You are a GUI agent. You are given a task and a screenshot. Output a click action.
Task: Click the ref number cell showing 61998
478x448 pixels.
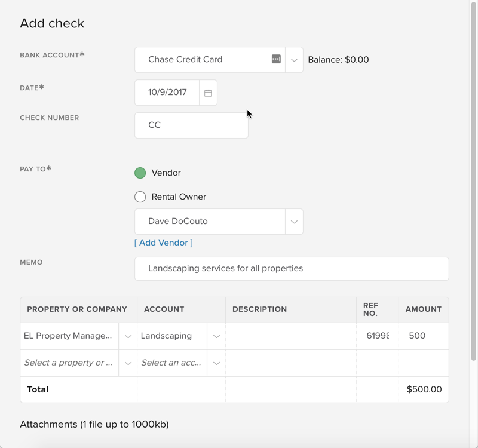coord(377,336)
